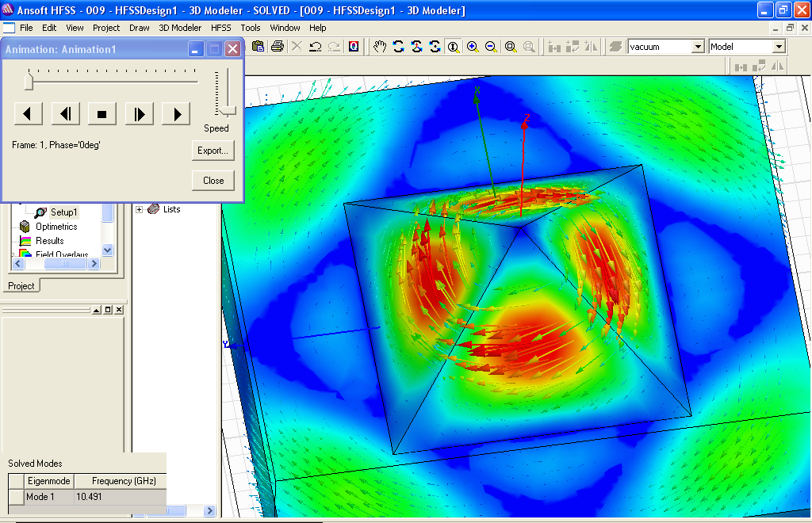812x523 pixels.
Task: Stop the animation
Action: coord(102,114)
